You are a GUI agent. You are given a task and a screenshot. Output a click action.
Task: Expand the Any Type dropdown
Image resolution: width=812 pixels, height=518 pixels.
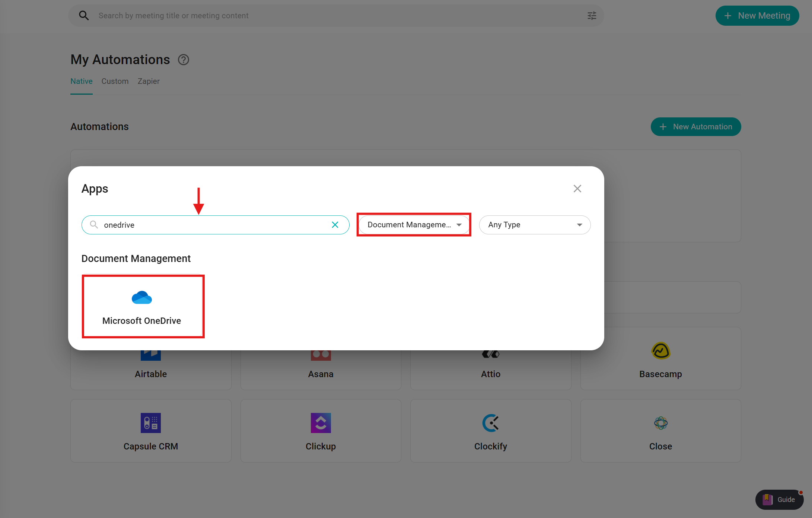535,225
